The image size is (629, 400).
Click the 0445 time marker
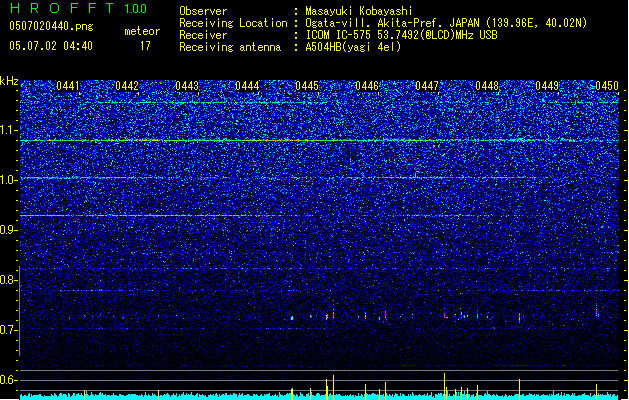click(307, 86)
